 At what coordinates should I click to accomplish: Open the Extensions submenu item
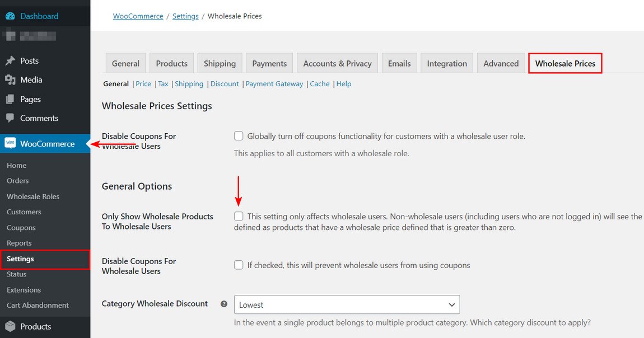[24, 290]
